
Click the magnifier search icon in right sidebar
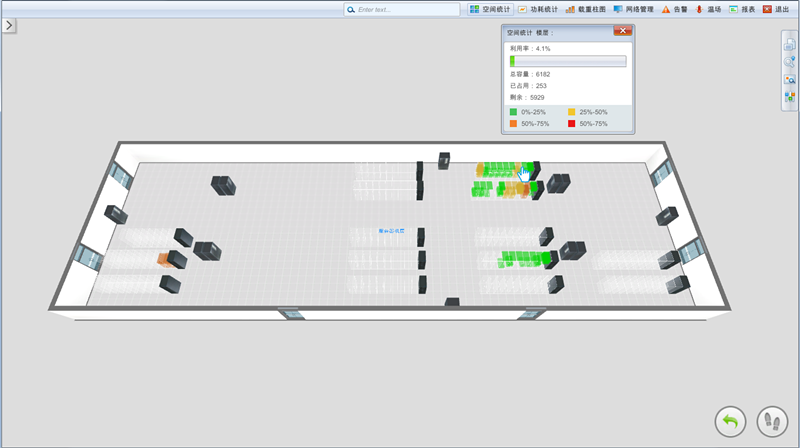click(x=789, y=62)
